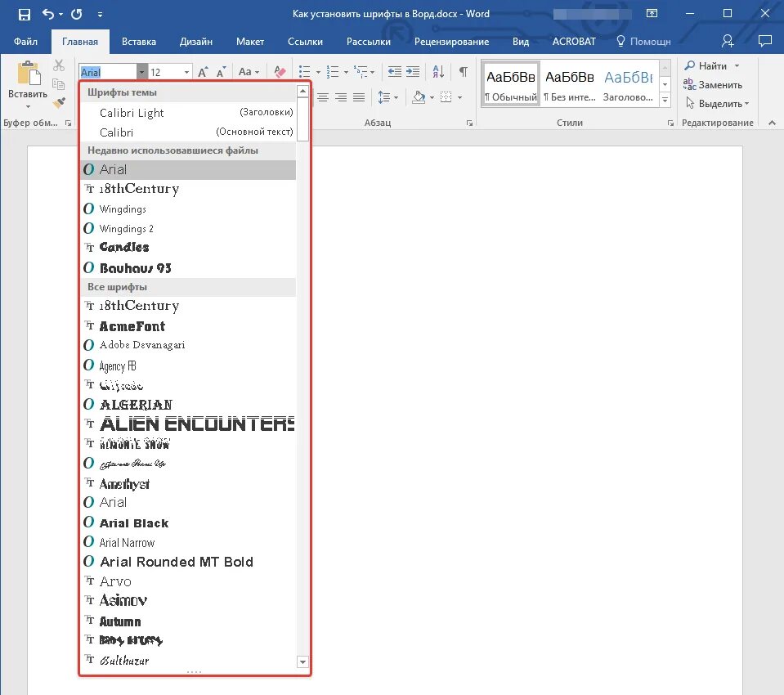Switch to the Ссылки tab
Screen dimensions: 784x695
pos(305,42)
